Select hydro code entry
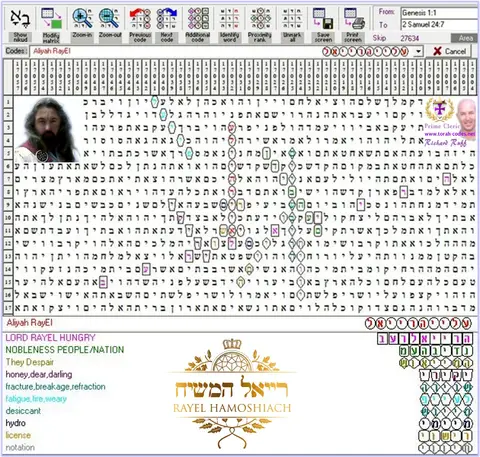 [x=15, y=423]
